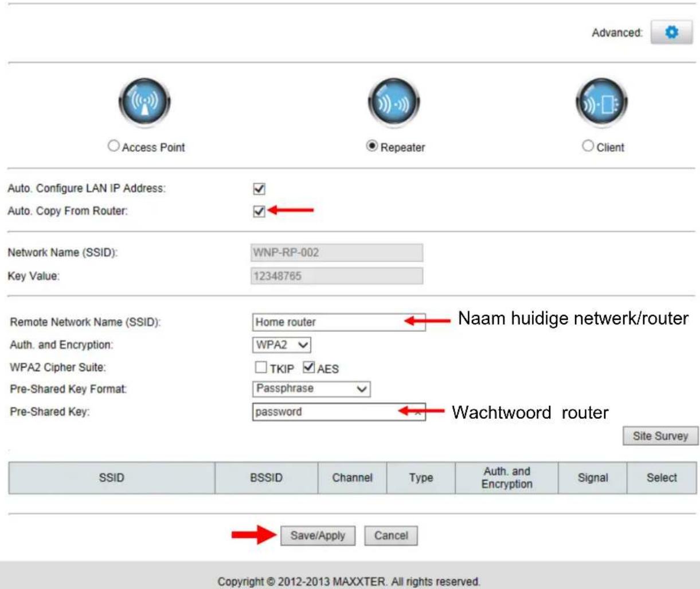Toggle Auto Configure LAN IP Address checkbox
The width and height of the screenshot is (700, 589).
259,189
